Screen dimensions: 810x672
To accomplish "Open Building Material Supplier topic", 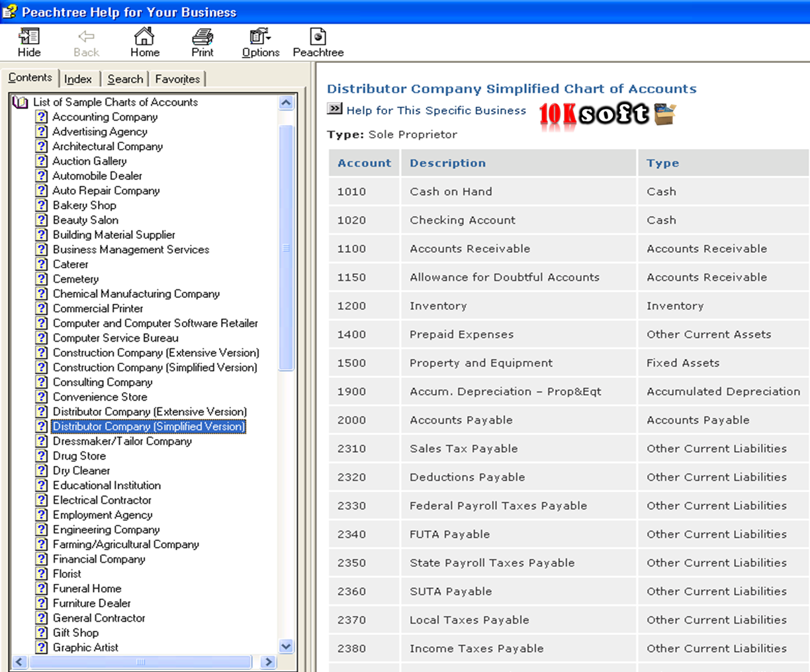I will (x=114, y=235).
